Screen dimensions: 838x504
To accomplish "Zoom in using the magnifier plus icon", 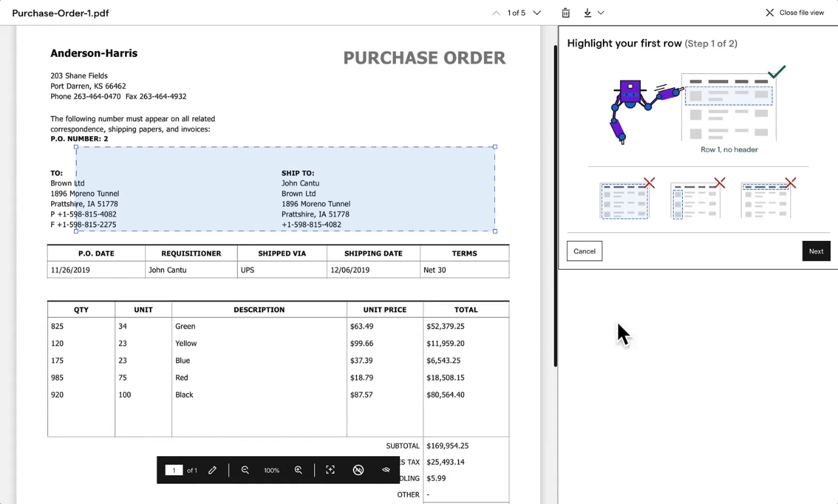I will click(299, 470).
